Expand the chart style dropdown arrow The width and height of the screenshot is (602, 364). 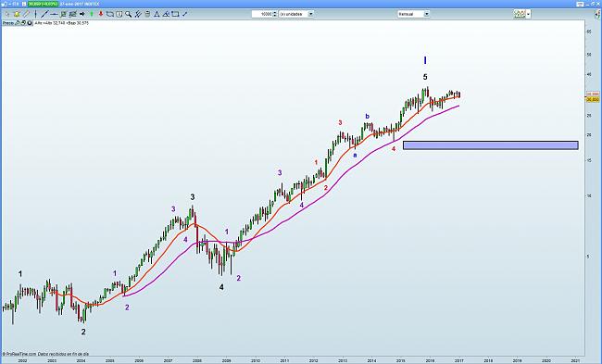[x=528, y=14]
